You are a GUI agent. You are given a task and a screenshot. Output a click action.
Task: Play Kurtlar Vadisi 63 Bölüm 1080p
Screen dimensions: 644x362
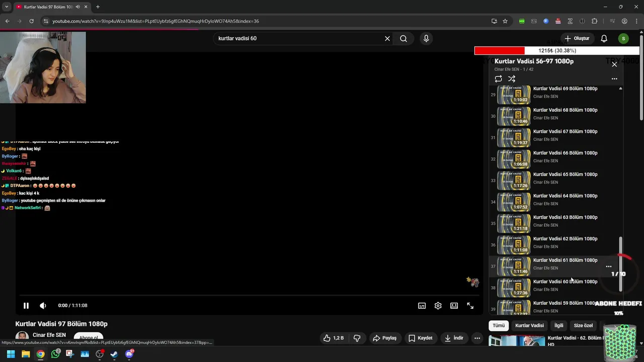565,217
